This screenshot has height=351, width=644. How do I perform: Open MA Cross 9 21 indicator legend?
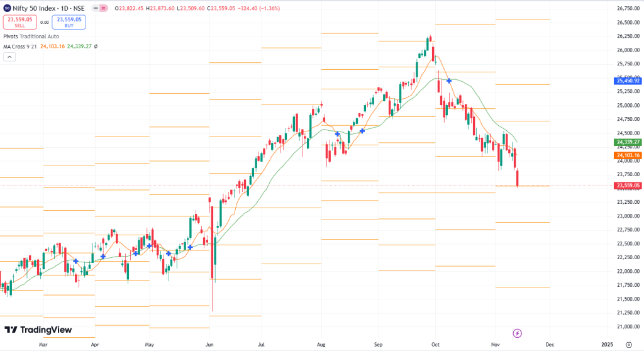pos(20,47)
